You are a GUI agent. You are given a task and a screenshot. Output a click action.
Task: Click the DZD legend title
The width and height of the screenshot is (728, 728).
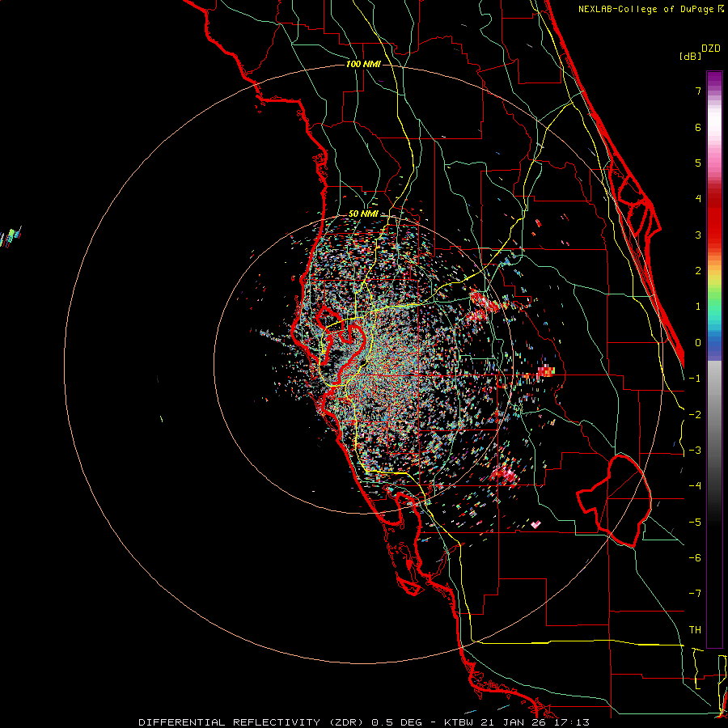[711, 49]
